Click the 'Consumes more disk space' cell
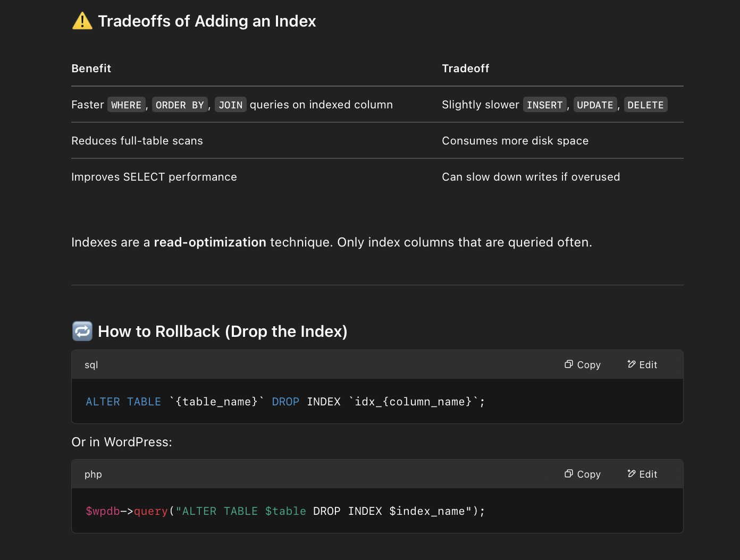This screenshot has width=740, height=560. (x=515, y=141)
